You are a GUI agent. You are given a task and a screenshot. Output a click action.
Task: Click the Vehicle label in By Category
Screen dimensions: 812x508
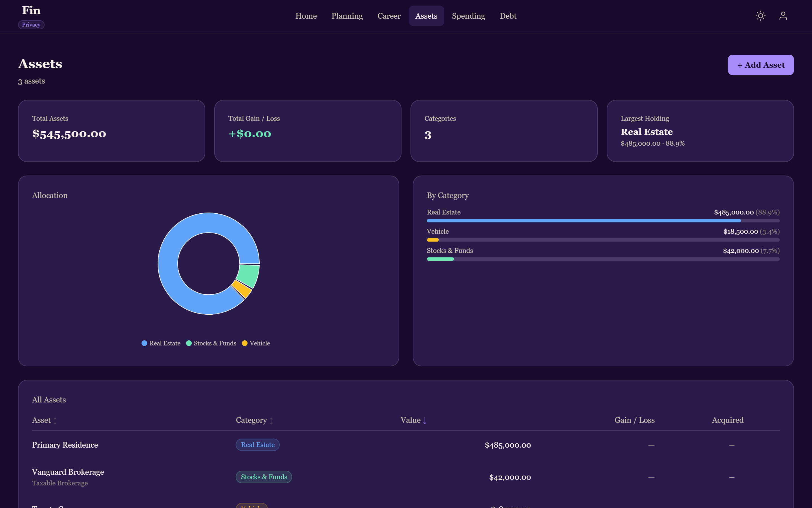click(438, 231)
